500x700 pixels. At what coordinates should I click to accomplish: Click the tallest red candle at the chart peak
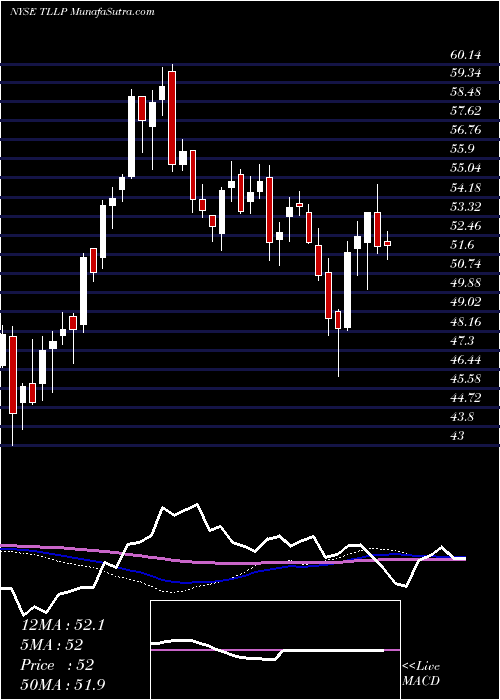[x=172, y=118]
